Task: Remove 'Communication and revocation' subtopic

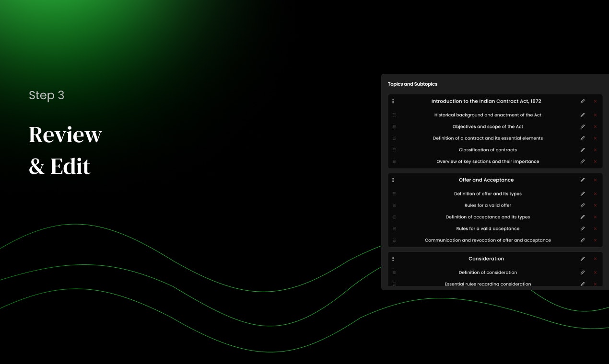Action: (x=595, y=240)
